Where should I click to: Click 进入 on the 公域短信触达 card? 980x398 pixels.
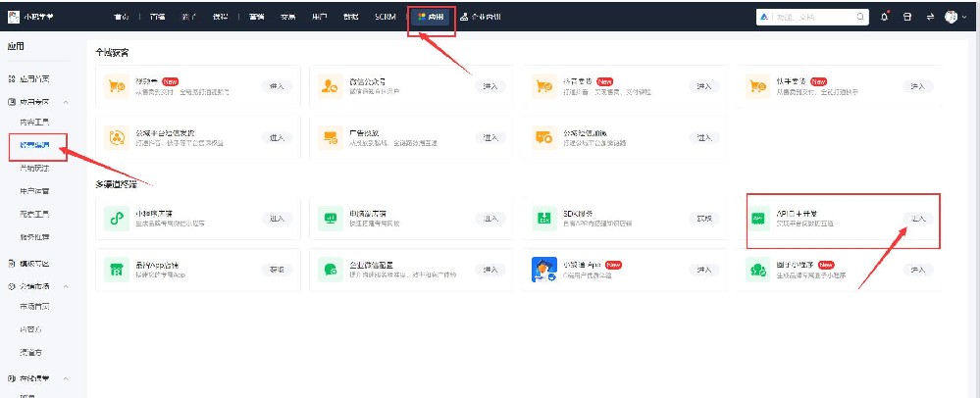click(x=704, y=137)
